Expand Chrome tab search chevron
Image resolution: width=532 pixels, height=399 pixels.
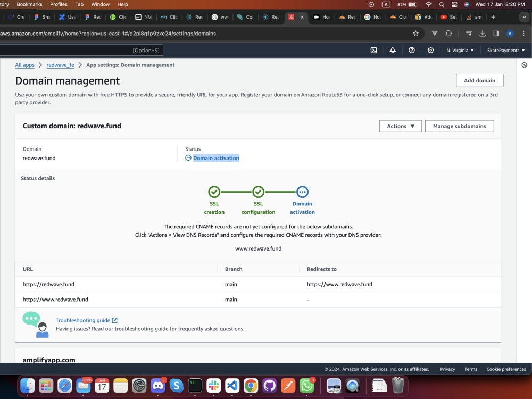(524, 17)
